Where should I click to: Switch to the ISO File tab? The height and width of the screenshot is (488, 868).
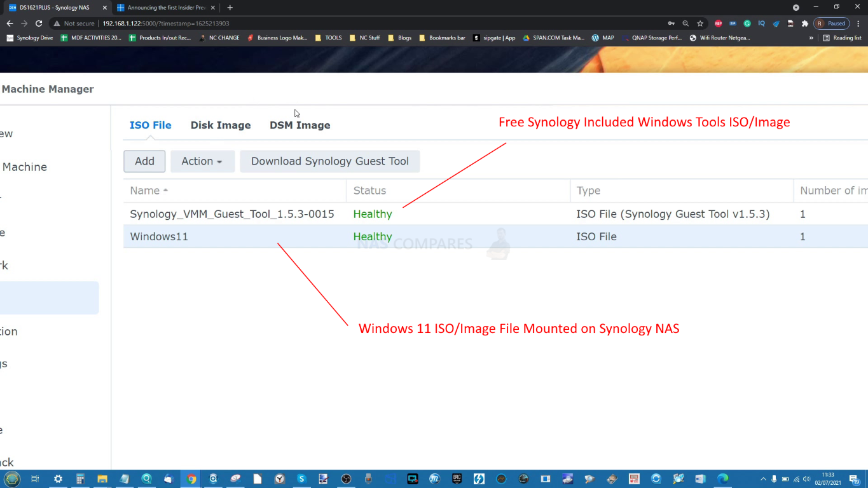pos(150,125)
